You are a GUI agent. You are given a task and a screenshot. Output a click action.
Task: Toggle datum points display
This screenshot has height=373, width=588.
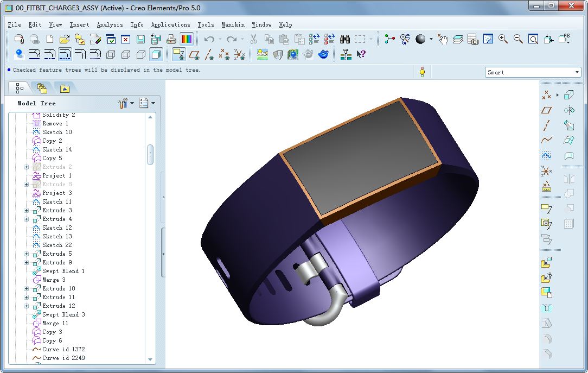pyautogui.click(x=224, y=54)
